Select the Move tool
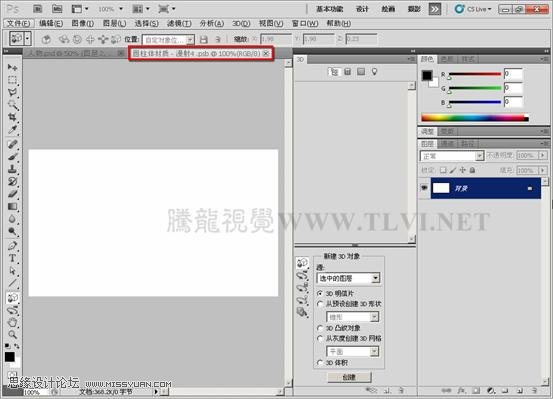This screenshot has height=399, width=553. click(x=12, y=67)
